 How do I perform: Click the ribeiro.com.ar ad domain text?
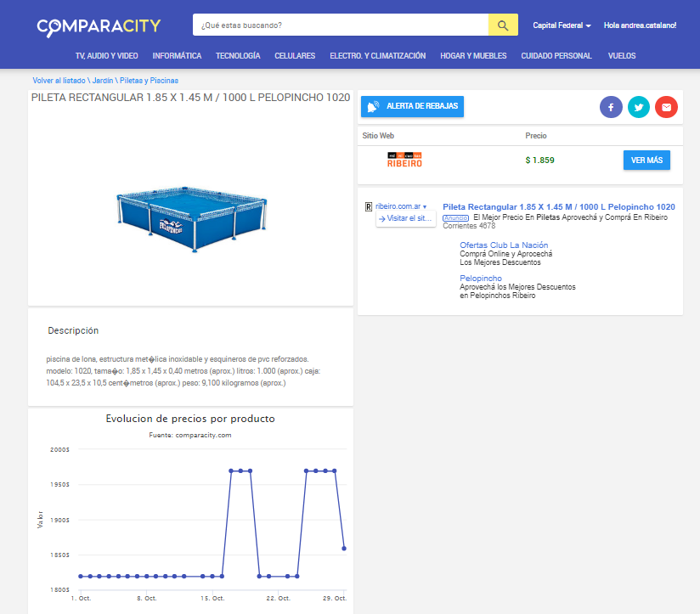tap(398, 206)
